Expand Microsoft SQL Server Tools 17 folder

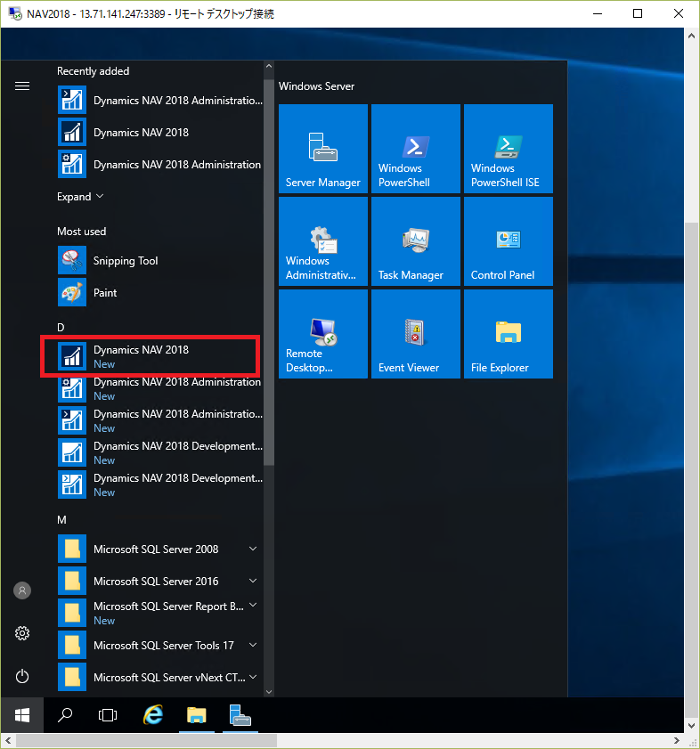160,645
